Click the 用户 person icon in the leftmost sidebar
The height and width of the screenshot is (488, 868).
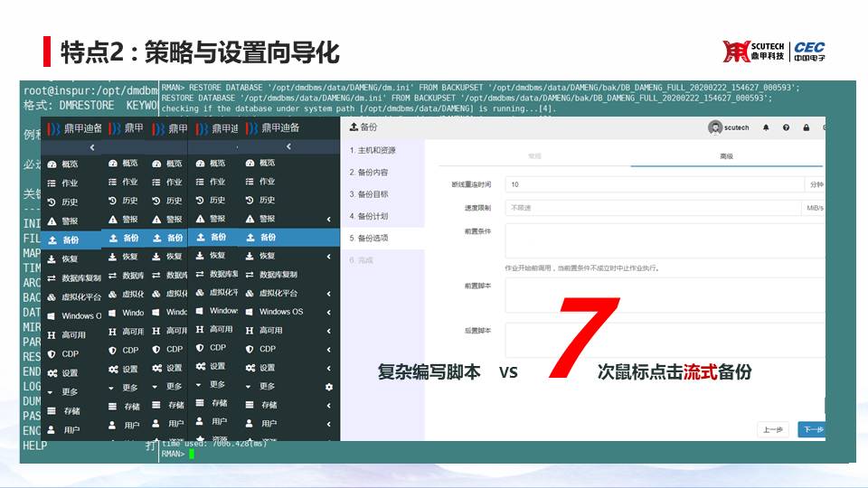tap(52, 429)
